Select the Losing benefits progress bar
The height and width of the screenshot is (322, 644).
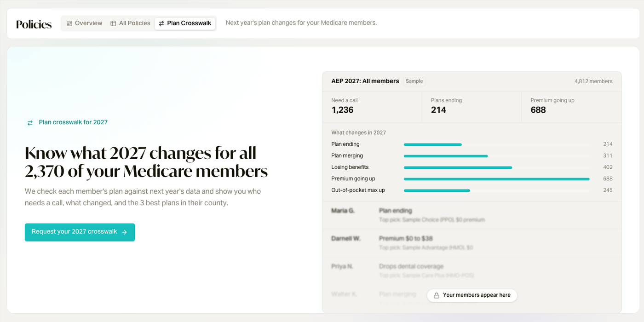point(496,167)
